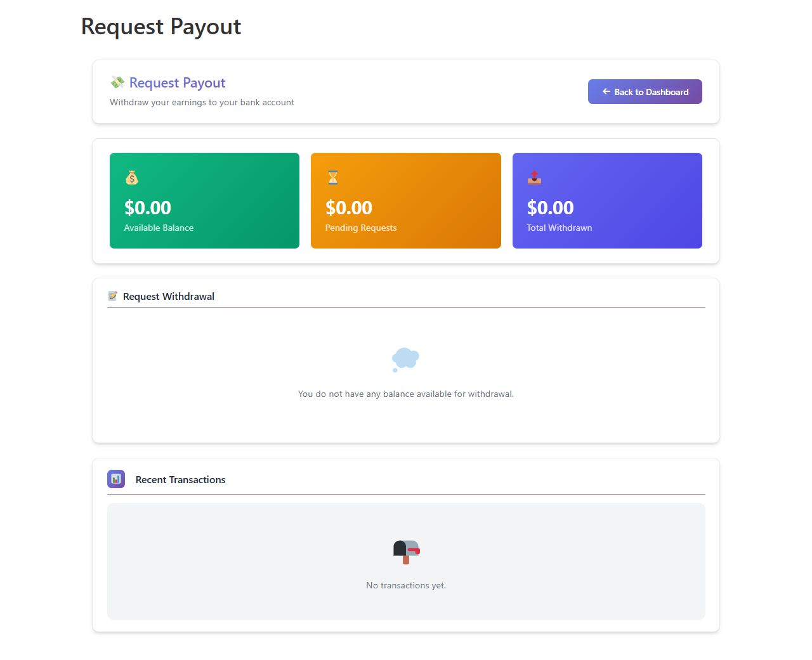Click the flying money icon beside Request Payout
Image resolution: width=812 pixels, height=660 pixels.
tap(117, 82)
